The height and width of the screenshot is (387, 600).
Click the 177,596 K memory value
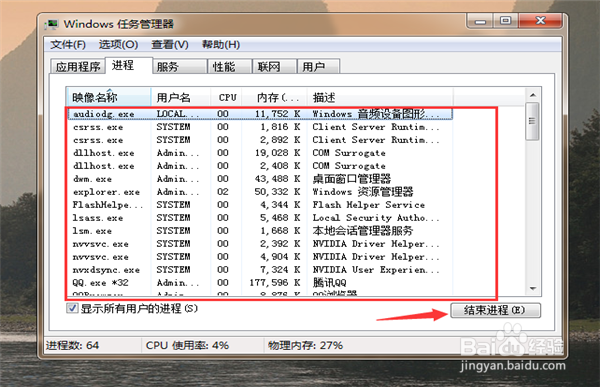[275, 283]
